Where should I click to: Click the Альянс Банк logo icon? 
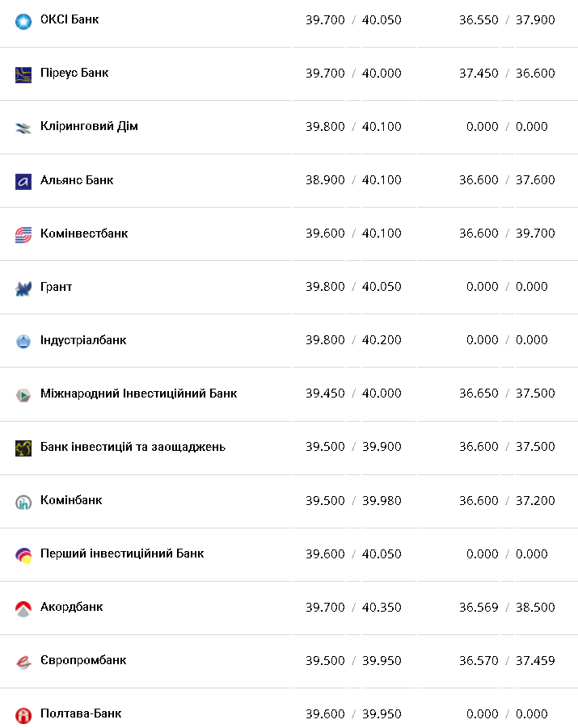pyautogui.click(x=23, y=181)
